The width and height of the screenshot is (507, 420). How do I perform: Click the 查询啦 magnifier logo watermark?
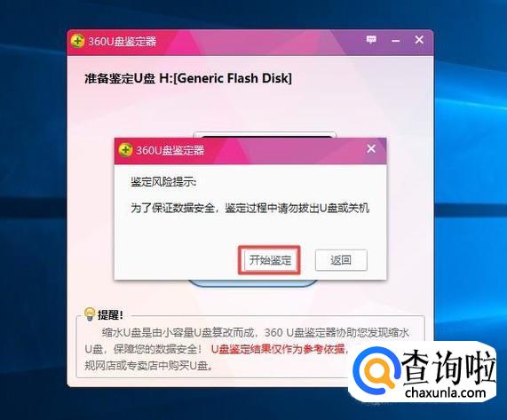(x=375, y=370)
